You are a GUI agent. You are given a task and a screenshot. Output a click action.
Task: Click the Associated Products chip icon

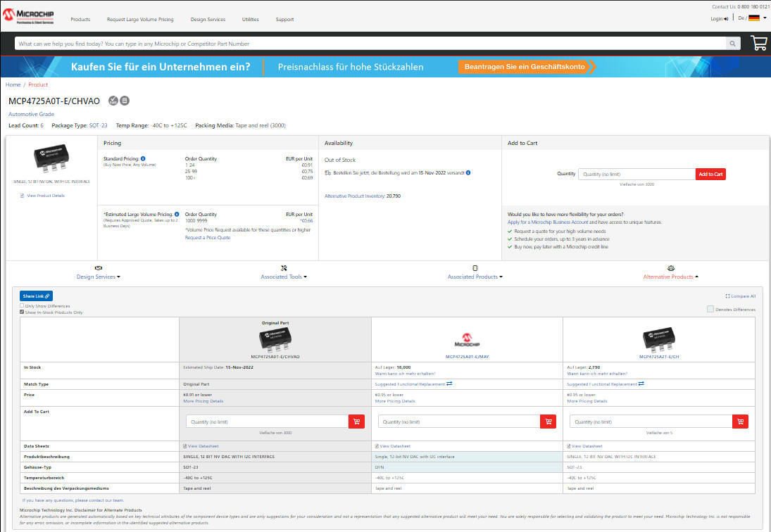click(475, 268)
